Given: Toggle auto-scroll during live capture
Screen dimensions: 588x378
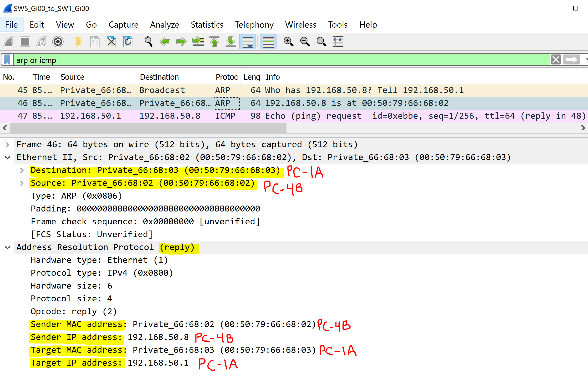Looking at the screenshot, I should coord(247,42).
